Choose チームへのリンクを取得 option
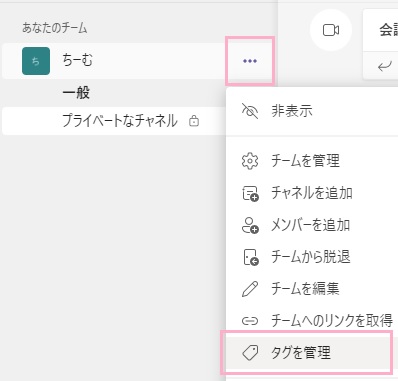The image size is (398, 381). tap(312, 321)
